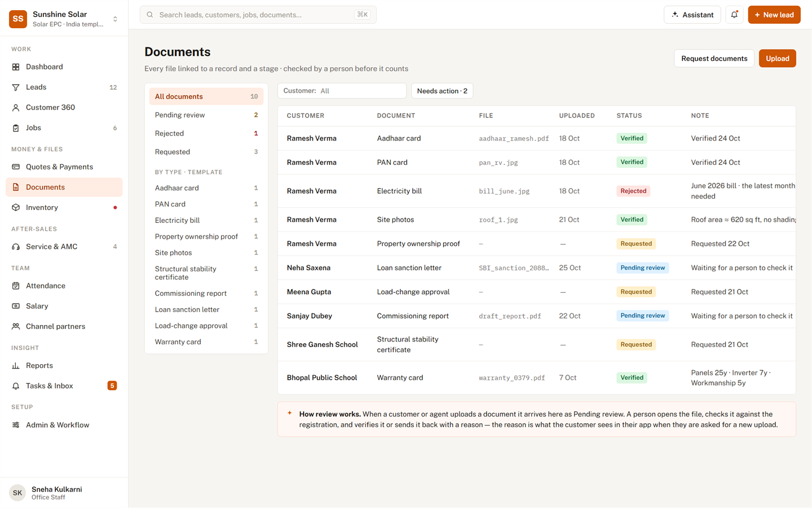
Task: Open the Quotes & Payments card icon
Action: (16, 167)
